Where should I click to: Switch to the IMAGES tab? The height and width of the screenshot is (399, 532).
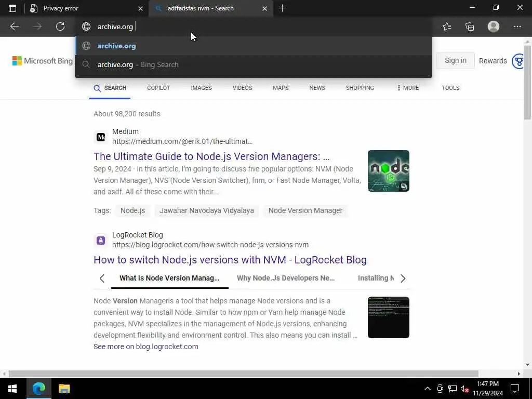pyautogui.click(x=201, y=88)
